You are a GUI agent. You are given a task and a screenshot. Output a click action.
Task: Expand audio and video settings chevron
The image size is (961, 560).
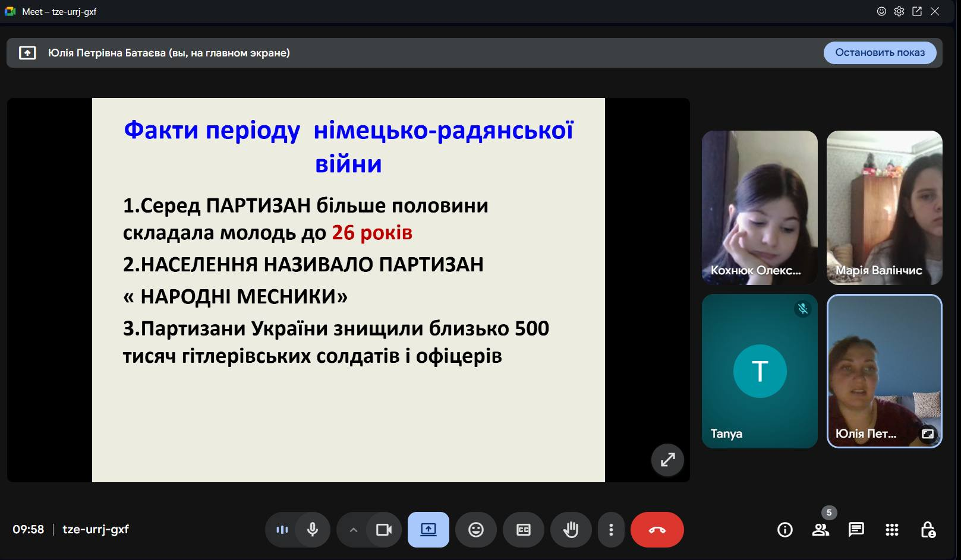tap(353, 530)
